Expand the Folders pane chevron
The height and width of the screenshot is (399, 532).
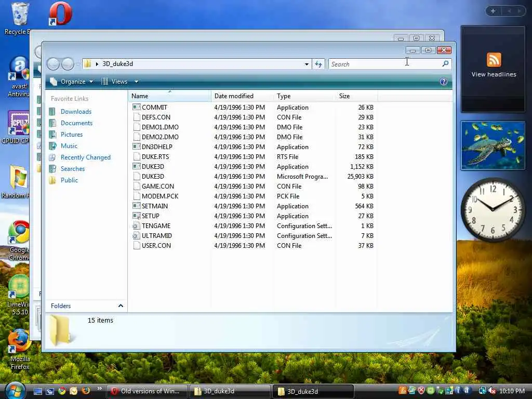click(121, 305)
